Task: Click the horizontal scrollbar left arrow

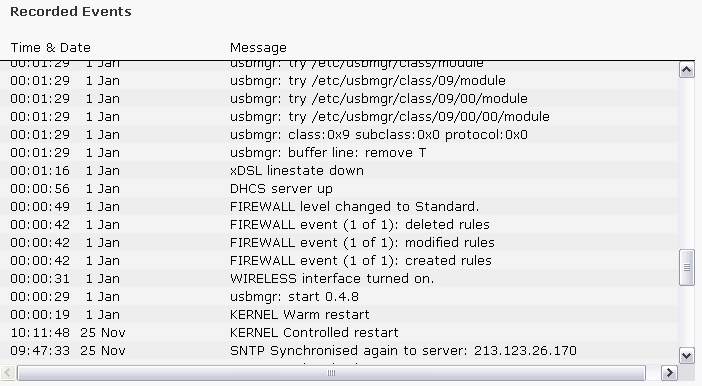Action: tap(8, 373)
